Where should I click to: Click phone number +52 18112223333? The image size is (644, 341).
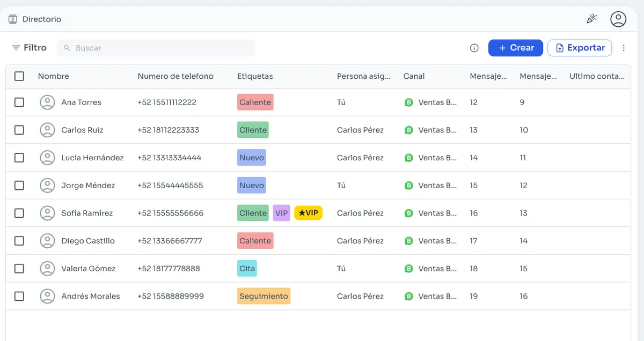(x=169, y=130)
